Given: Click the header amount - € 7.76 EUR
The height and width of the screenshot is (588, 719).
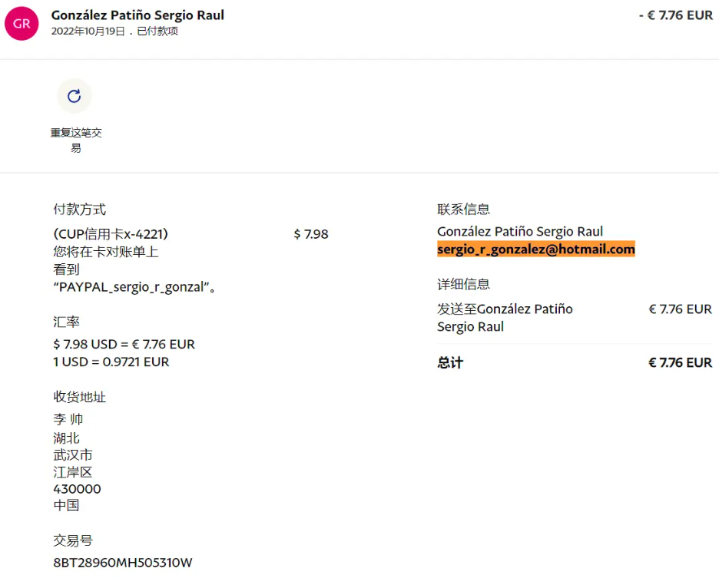Looking at the screenshot, I should [x=675, y=15].
